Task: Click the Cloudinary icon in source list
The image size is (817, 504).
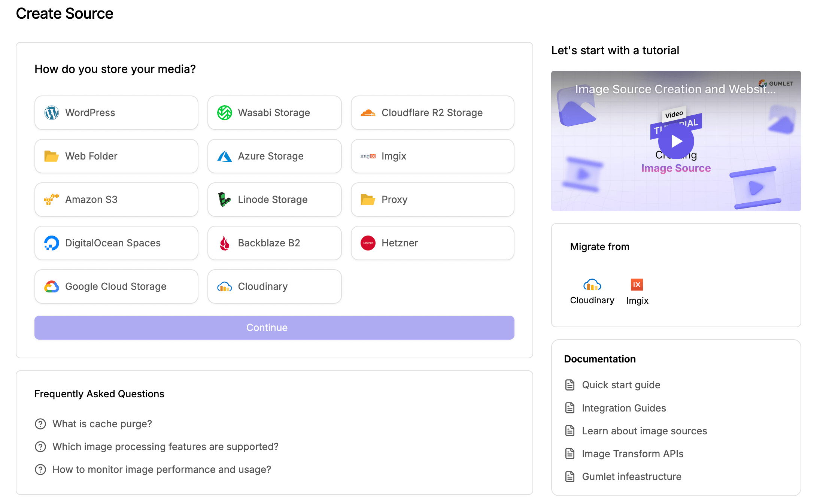Action: (x=225, y=286)
